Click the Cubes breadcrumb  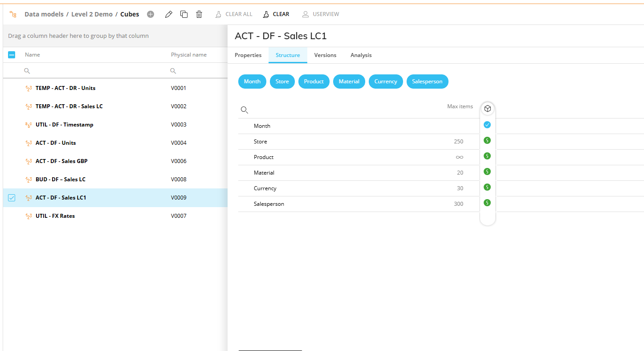(x=130, y=14)
